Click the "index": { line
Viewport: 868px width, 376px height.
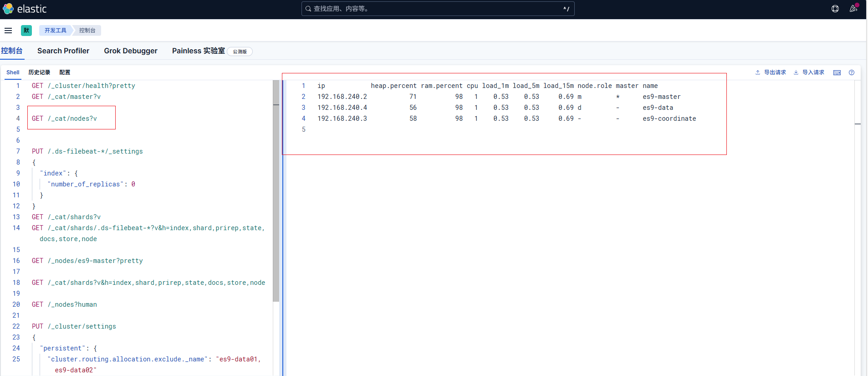(59, 173)
